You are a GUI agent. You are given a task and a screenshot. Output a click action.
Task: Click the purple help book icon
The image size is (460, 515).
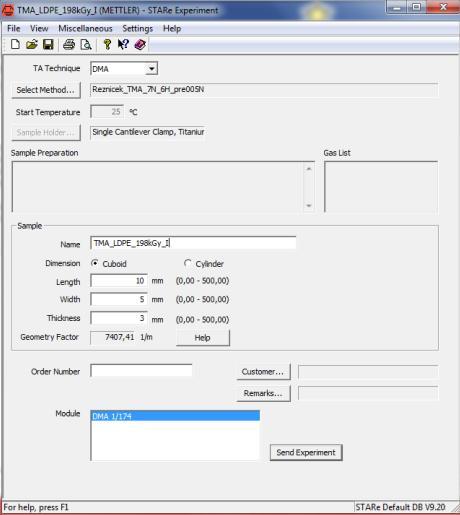pos(140,44)
